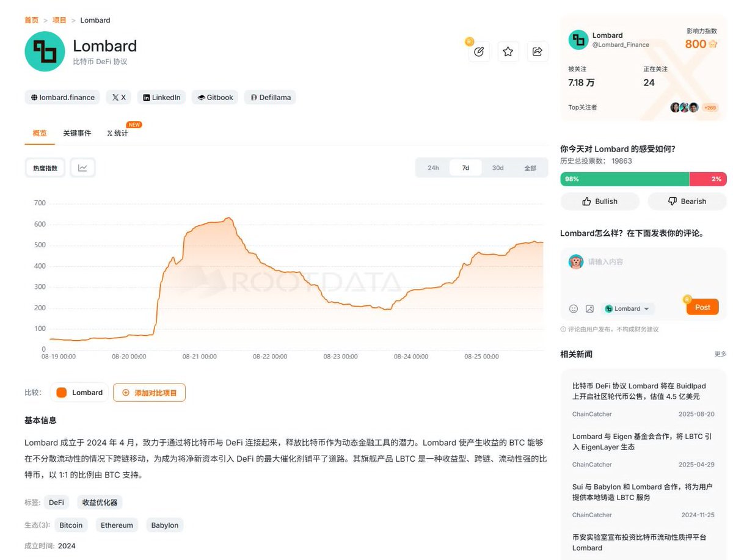
Task: Open the Lombard tag dropdown in comment box
Action: point(627,308)
